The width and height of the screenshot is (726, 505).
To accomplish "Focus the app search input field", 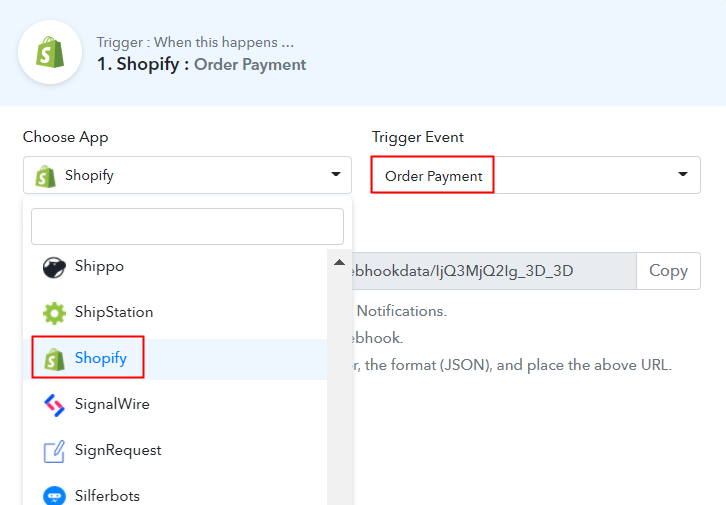I will click(187, 226).
